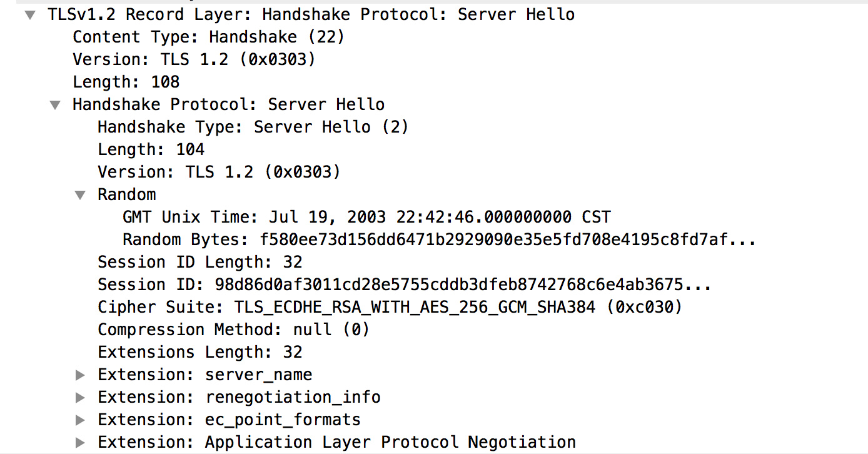The width and height of the screenshot is (868, 454).
Task: Expand the renegotiation_info extension
Action: (80, 397)
